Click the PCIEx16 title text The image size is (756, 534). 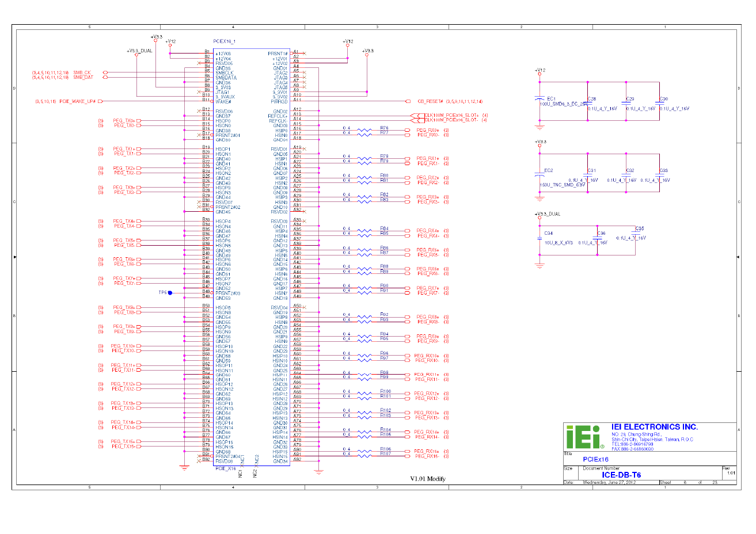[596, 459]
